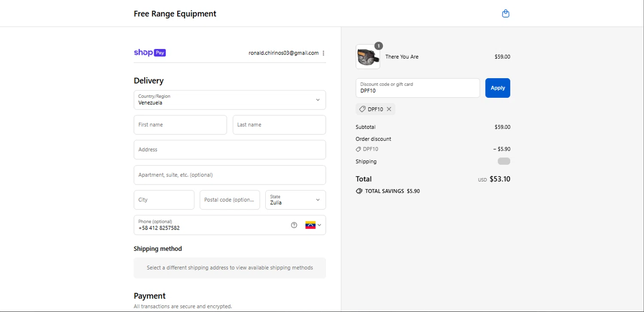Click the loading shipping cost placeholder
Screen dimensions: 644x312
tap(504, 161)
